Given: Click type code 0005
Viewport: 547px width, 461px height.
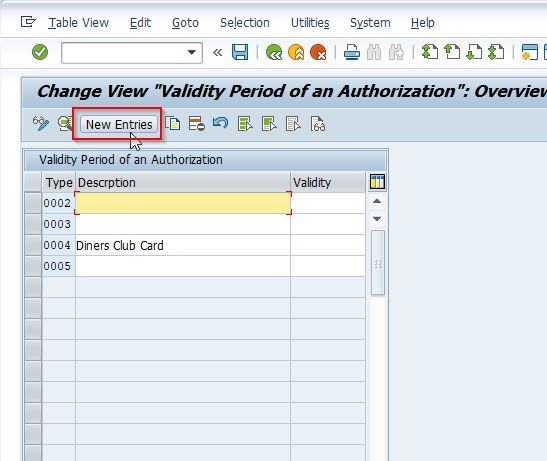Looking at the screenshot, I should point(57,266).
